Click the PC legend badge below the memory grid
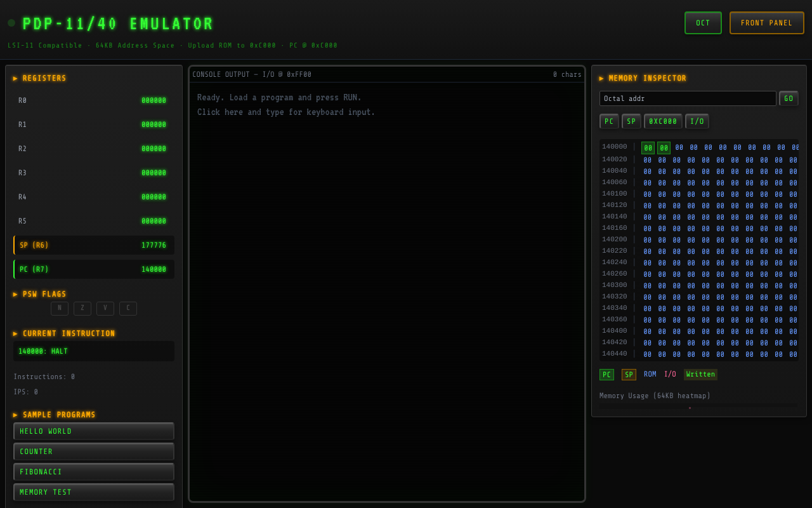 pyautogui.click(x=606, y=375)
